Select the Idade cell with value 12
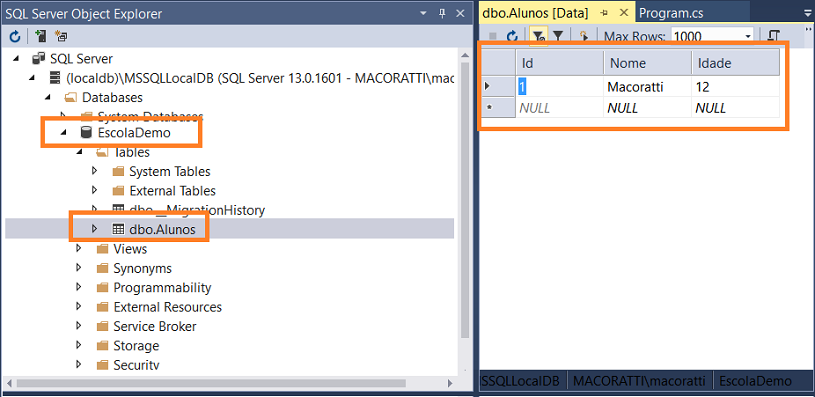 735,86
